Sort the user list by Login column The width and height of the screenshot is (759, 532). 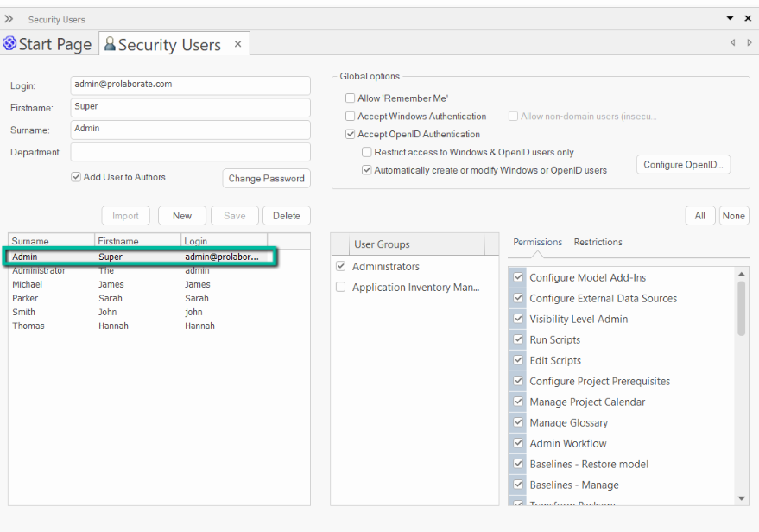click(x=225, y=241)
